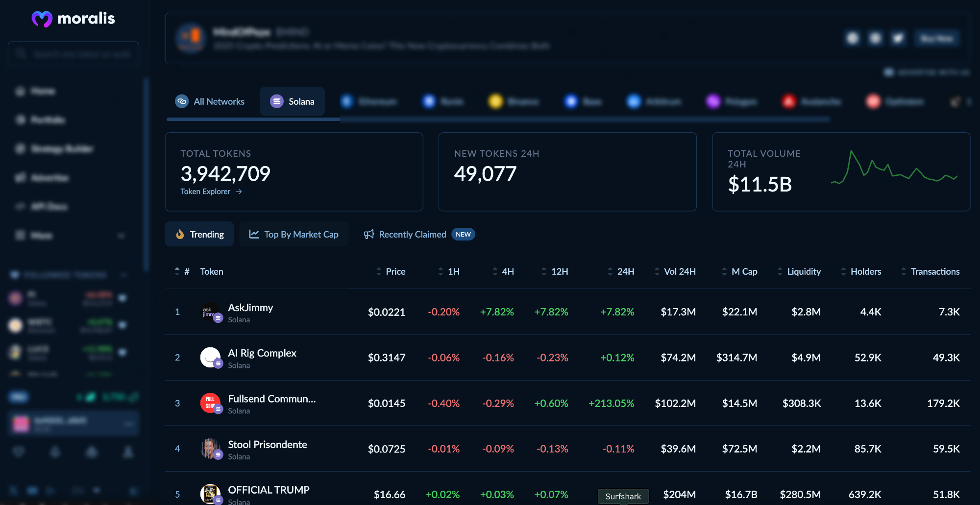This screenshot has height=505, width=980.
Task: Switch to Top By Market Cap tab
Action: click(x=294, y=234)
